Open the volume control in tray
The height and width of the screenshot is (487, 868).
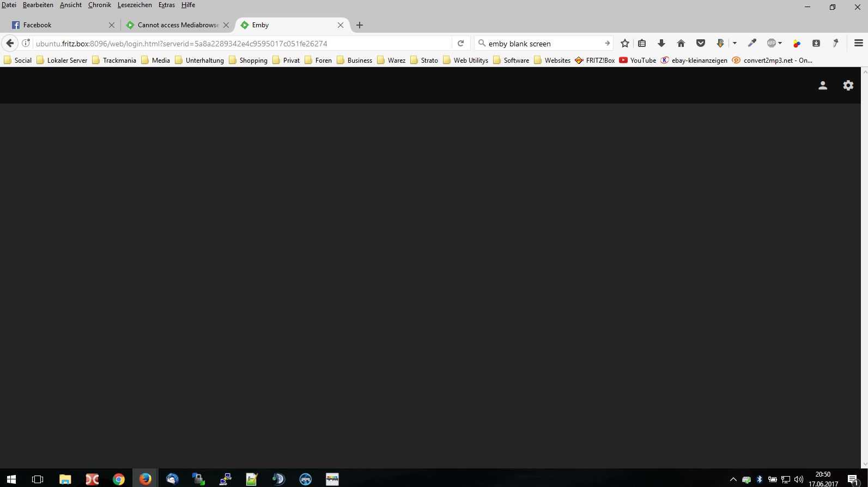tap(799, 479)
